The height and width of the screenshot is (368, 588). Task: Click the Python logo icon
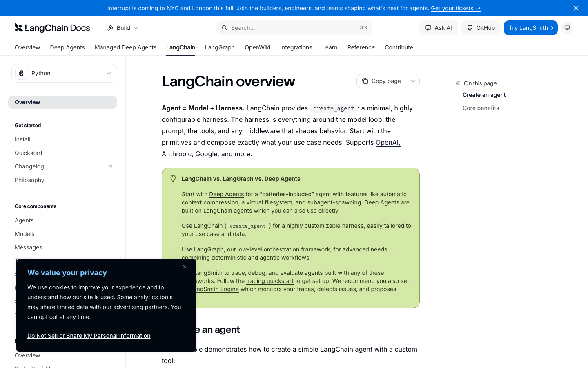(22, 73)
